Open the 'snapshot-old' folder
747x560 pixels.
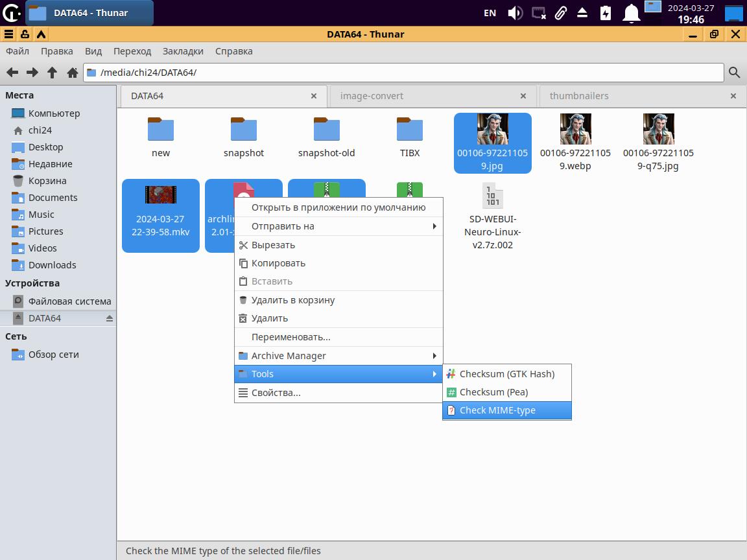coord(326,129)
